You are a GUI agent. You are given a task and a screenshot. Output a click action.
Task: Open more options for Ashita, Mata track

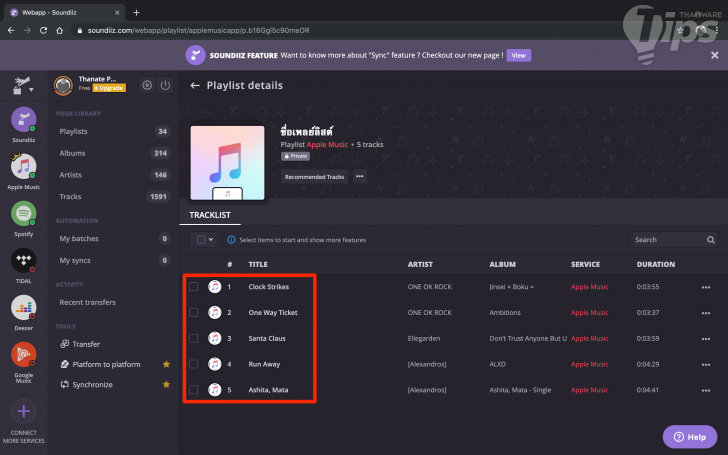click(706, 390)
